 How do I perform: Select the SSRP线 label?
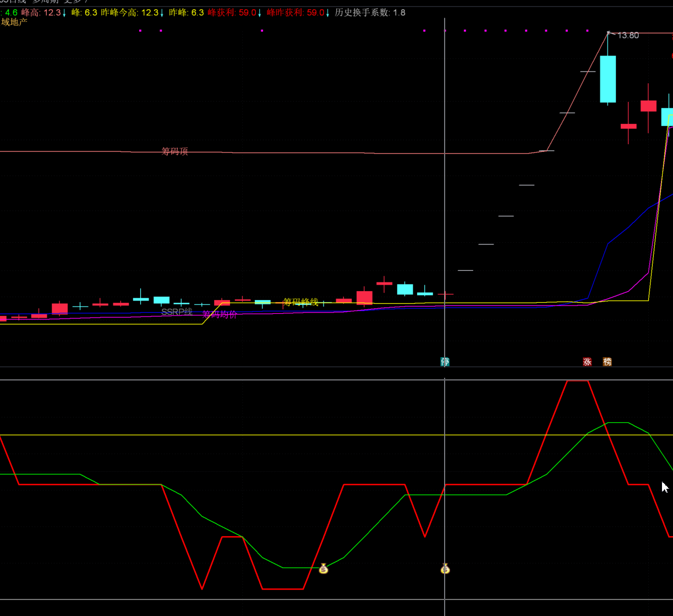[x=177, y=312]
